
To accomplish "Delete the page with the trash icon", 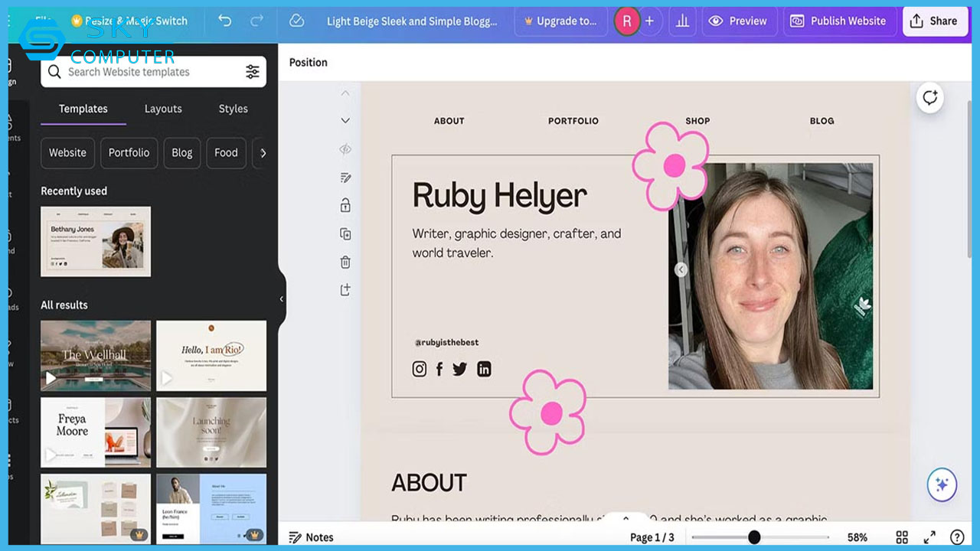I will [345, 262].
